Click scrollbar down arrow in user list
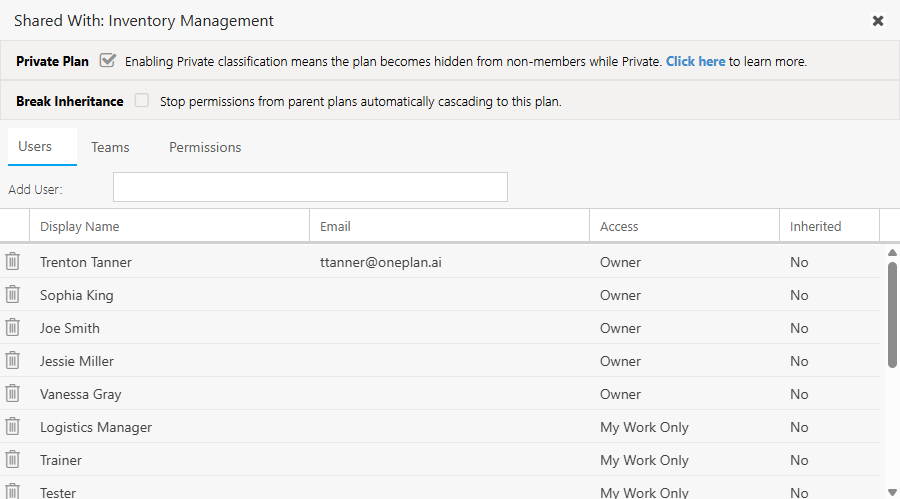This screenshot has width=900, height=499. click(892, 492)
